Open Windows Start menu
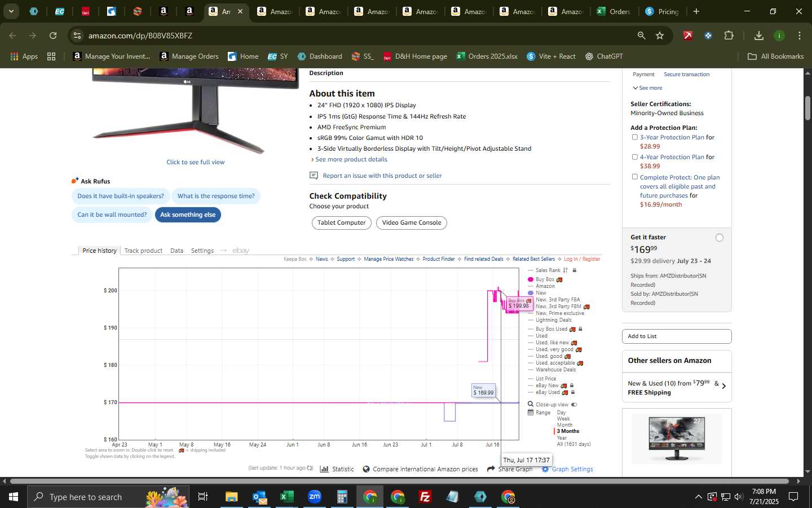Screen dimensions: 812x508 click(x=14, y=497)
